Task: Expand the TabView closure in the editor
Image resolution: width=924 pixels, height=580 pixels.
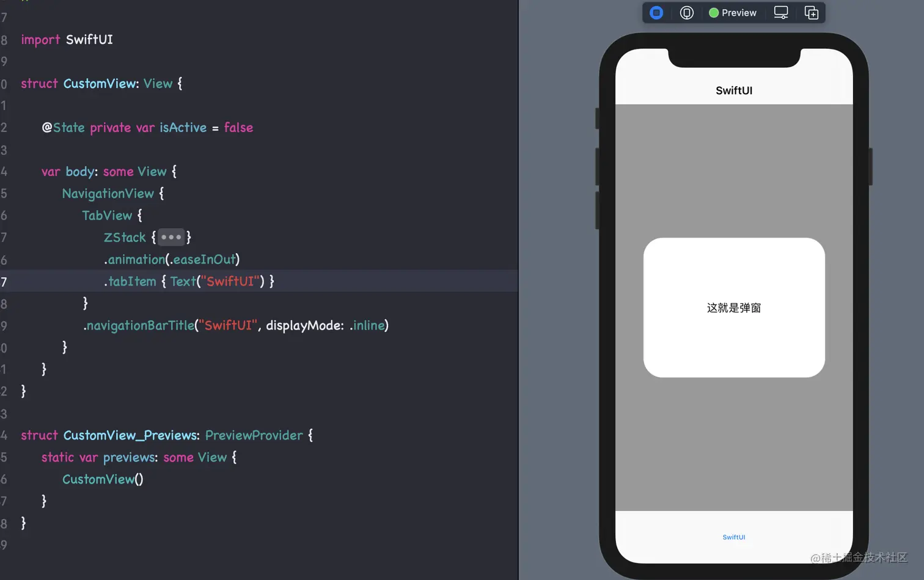Action: 107,215
